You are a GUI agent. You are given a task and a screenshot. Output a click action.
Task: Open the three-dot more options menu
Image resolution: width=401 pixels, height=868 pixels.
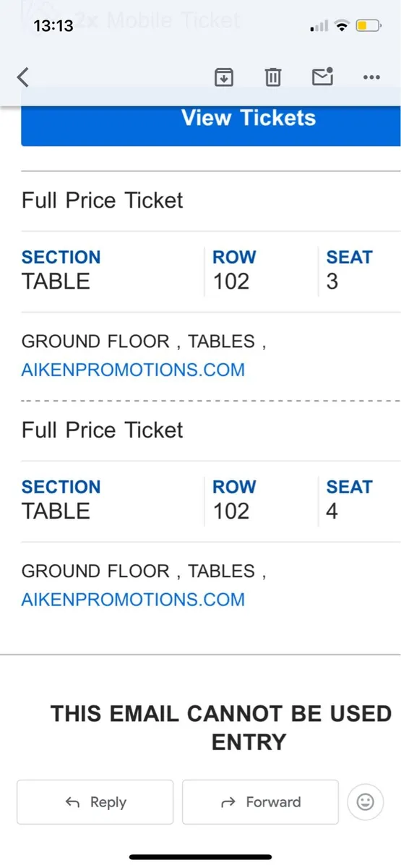[x=371, y=77]
